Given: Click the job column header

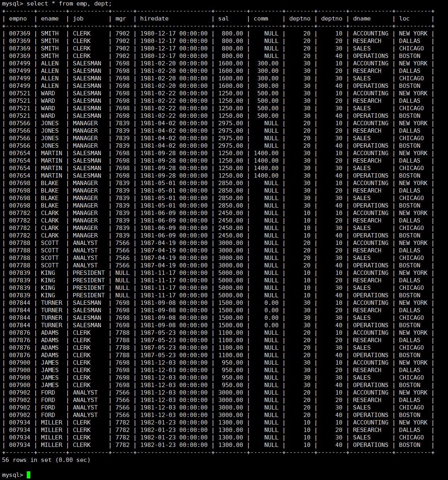Looking at the screenshot, I should pyautogui.click(x=78, y=19).
